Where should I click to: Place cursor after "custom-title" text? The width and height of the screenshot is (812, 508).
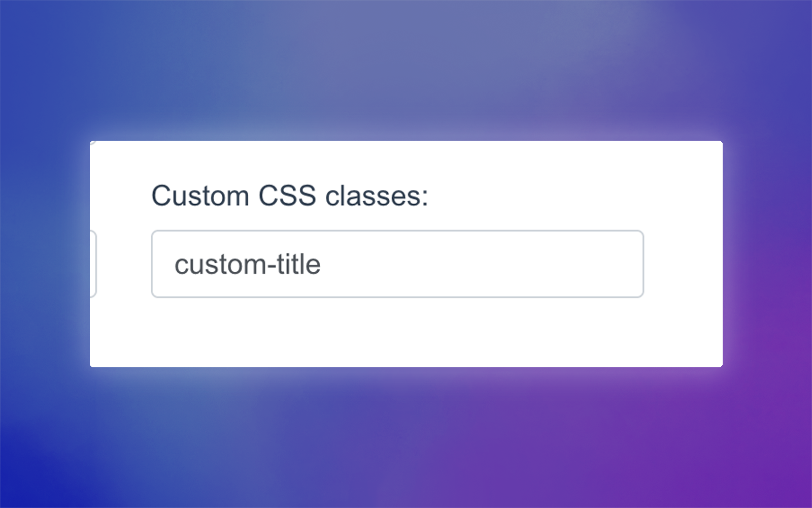[322, 265]
